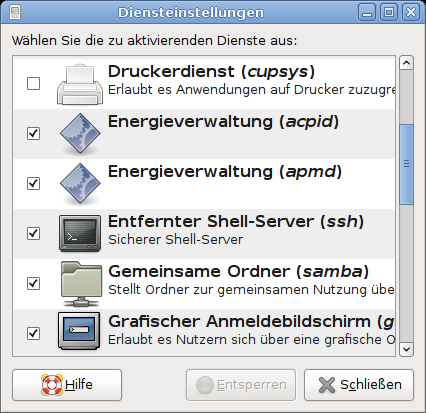
Task: Click the scrollbar down arrow
Action: (x=406, y=349)
